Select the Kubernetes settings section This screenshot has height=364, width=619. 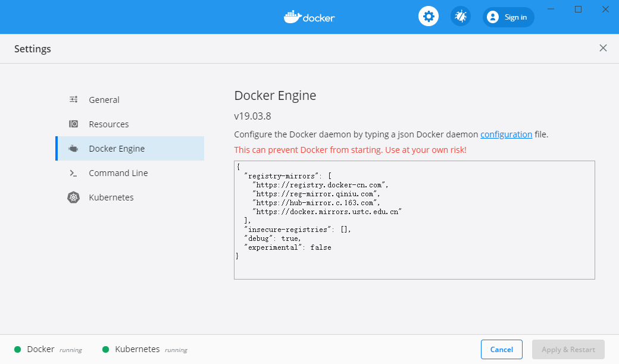[111, 197]
